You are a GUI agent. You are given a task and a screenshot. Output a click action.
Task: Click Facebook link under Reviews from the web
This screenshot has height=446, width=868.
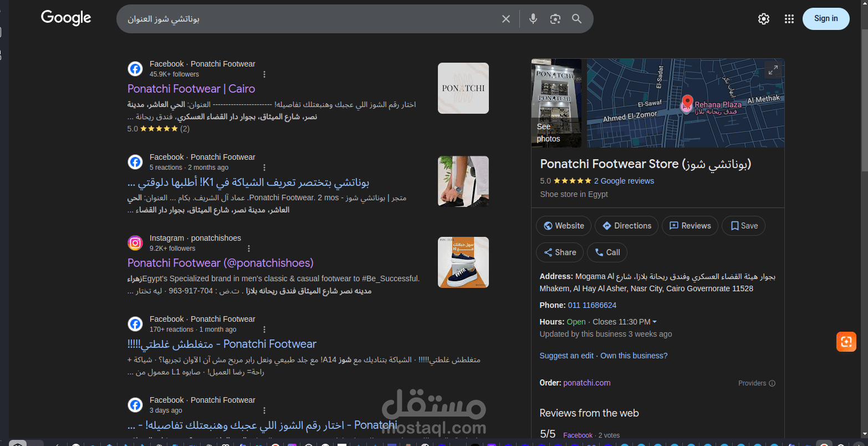point(578,435)
